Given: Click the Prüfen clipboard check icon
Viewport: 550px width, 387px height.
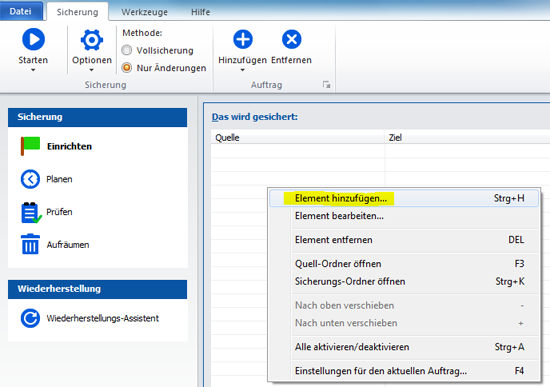Looking at the screenshot, I should click(x=31, y=213).
